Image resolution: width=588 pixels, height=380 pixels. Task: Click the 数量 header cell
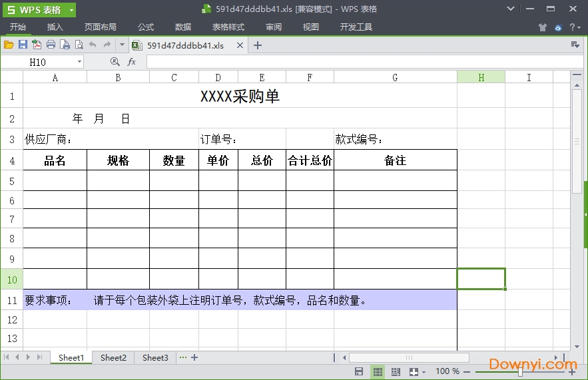[x=174, y=160]
